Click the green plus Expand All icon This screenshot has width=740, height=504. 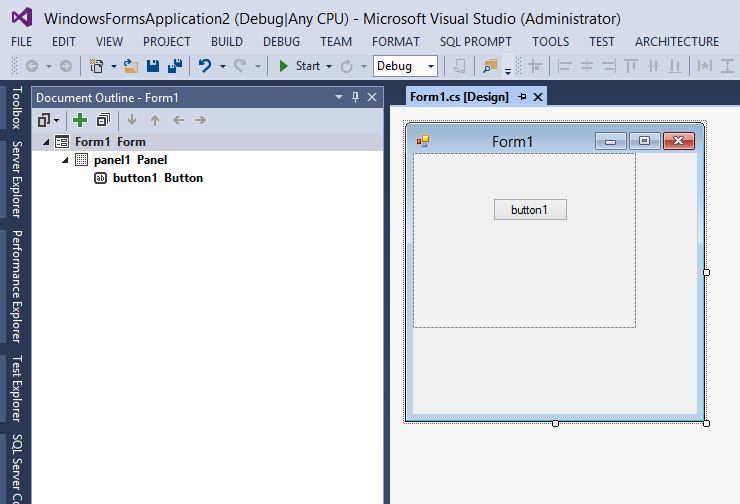80,120
